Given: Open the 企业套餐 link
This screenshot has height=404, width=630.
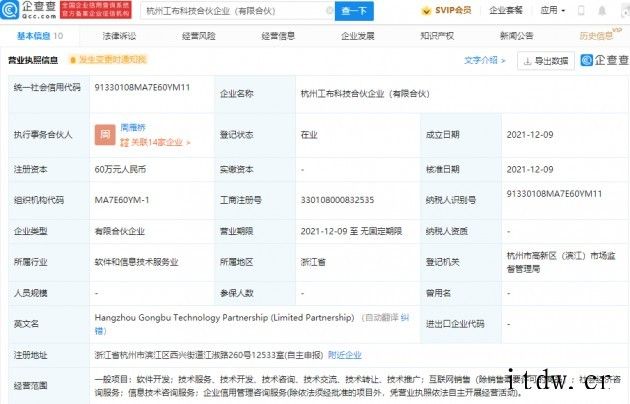Looking at the screenshot, I should pos(505,10).
